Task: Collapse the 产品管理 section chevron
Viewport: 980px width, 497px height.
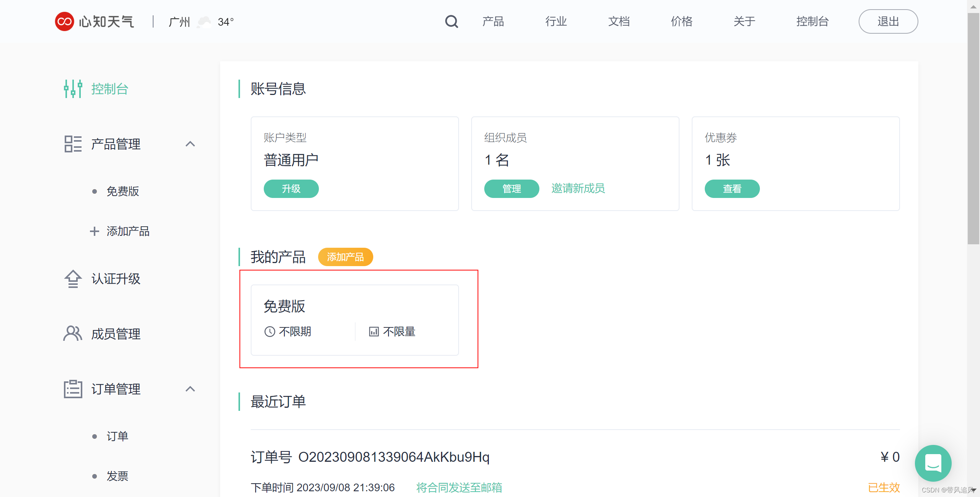Action: tap(190, 144)
